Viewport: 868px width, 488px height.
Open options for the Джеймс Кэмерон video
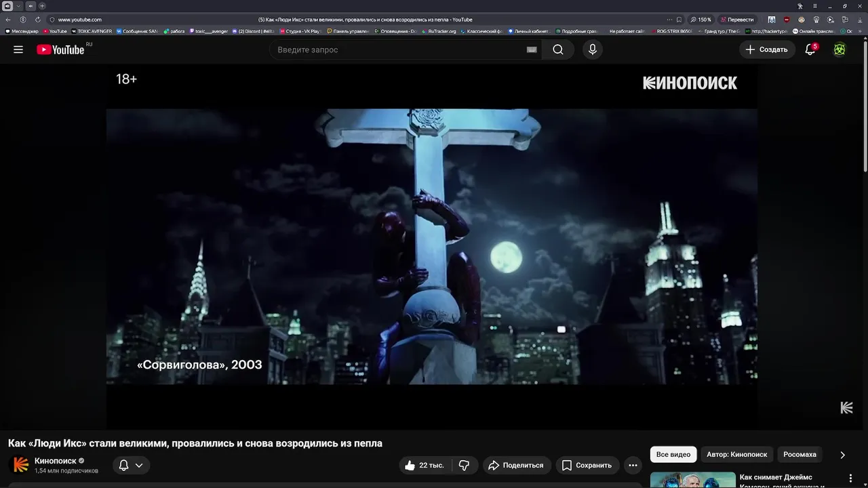point(850,478)
